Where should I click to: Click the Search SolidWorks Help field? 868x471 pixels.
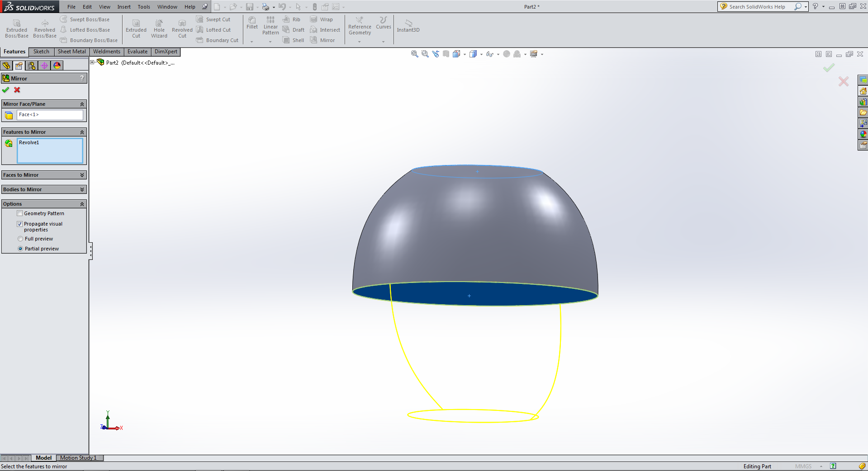[758, 7]
